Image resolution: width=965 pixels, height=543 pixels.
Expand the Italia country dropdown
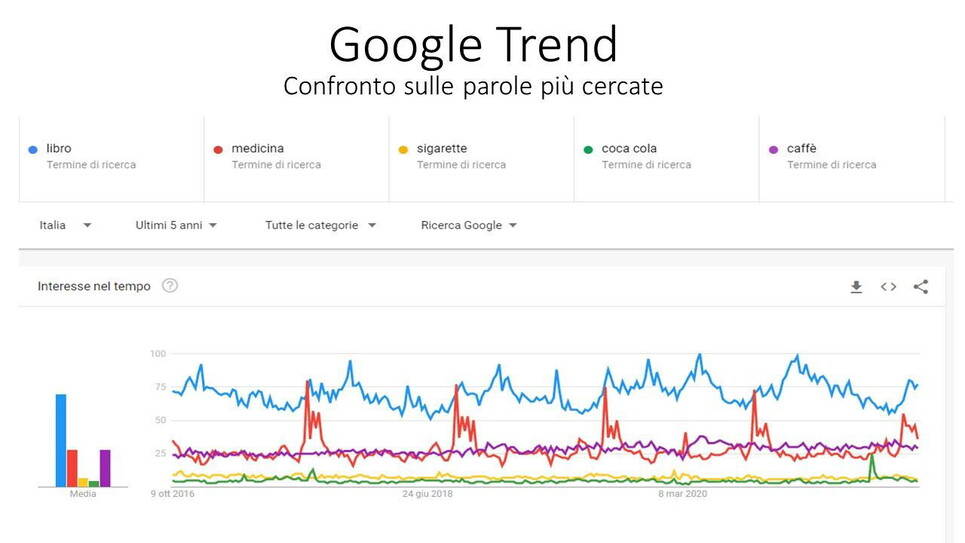pyautogui.click(x=66, y=226)
